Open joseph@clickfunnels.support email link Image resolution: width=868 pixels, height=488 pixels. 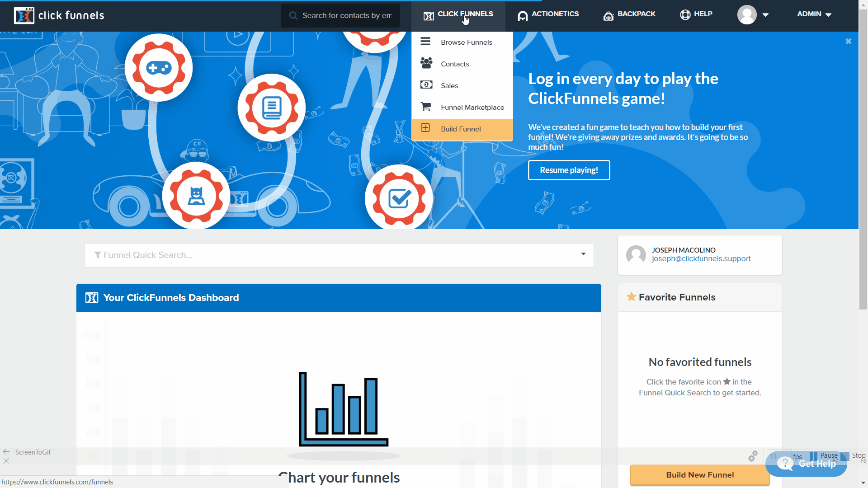point(701,259)
